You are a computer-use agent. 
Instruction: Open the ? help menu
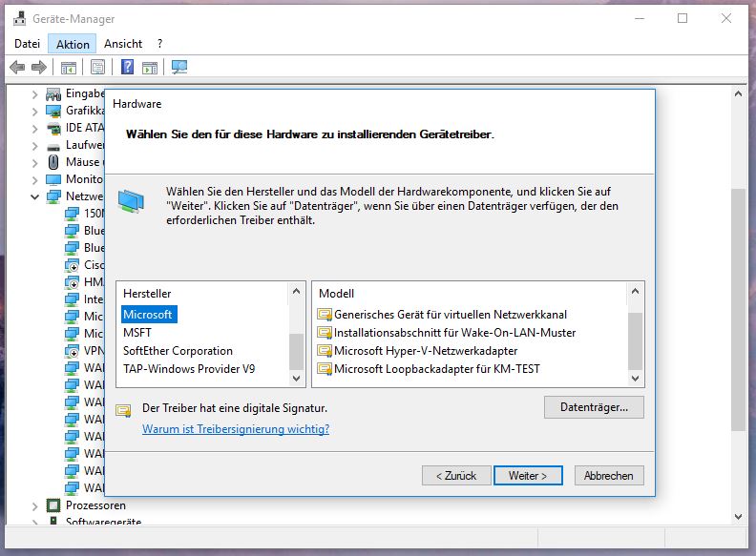click(x=159, y=44)
